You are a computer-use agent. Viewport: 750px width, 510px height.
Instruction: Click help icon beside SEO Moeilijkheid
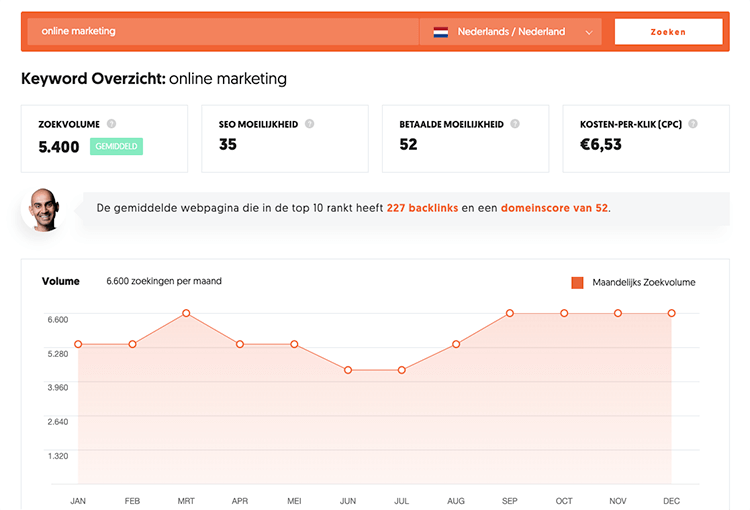pos(310,124)
